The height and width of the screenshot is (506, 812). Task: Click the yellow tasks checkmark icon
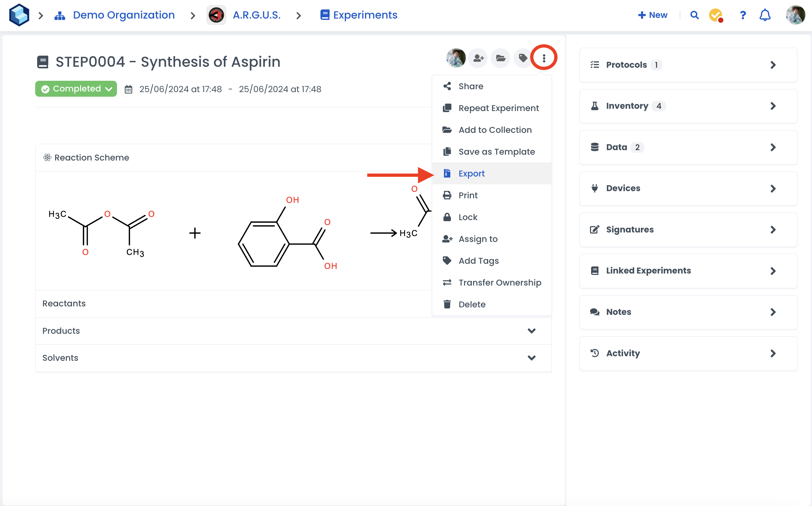[x=716, y=15]
